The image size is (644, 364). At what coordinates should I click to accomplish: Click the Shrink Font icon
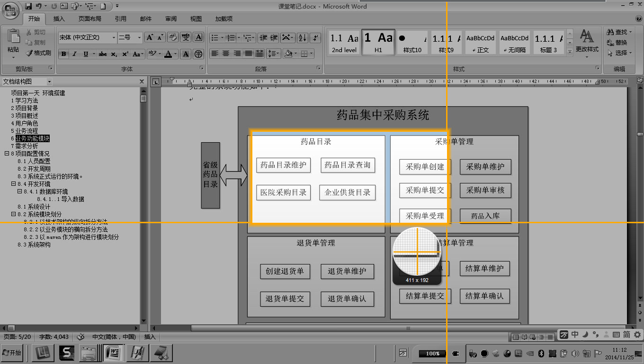[x=161, y=37]
